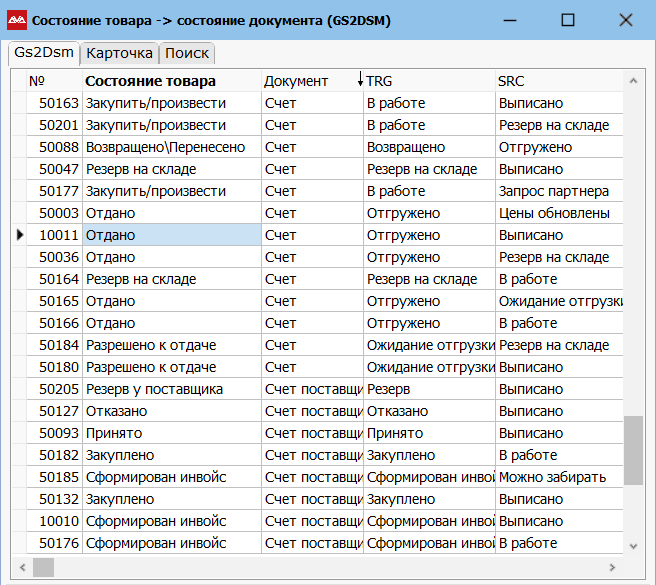Open the Поиск tab

point(187,53)
